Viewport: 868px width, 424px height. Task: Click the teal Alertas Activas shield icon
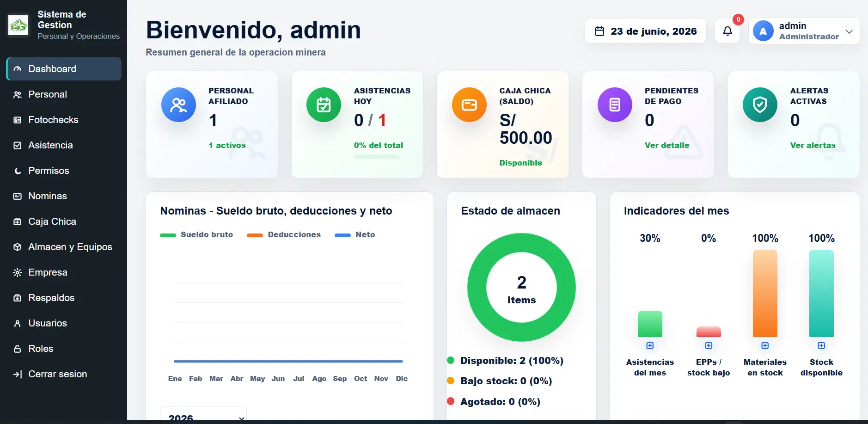click(x=760, y=105)
